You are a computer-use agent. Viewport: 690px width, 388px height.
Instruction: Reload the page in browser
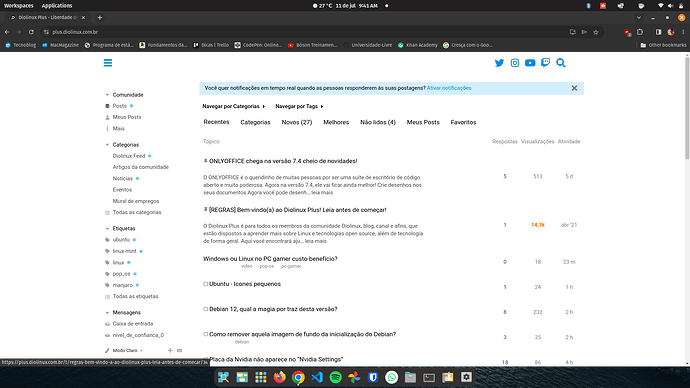(31, 32)
